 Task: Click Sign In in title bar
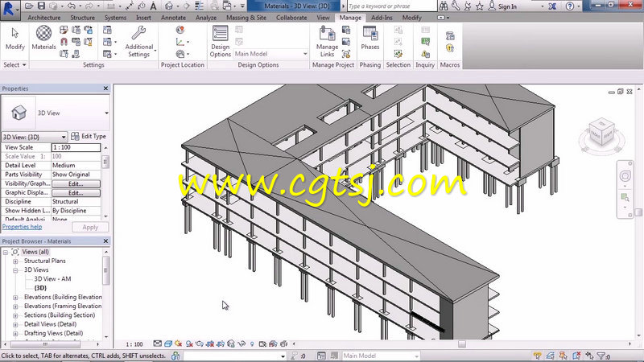pyautogui.click(x=507, y=6)
